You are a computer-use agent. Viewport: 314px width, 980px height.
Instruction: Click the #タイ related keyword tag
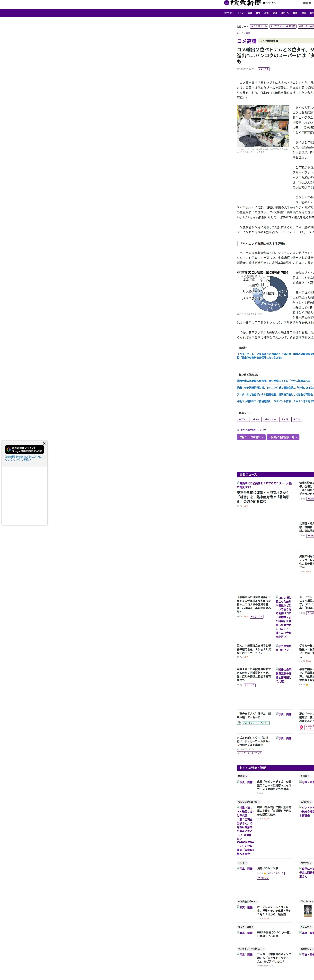click(x=256, y=419)
